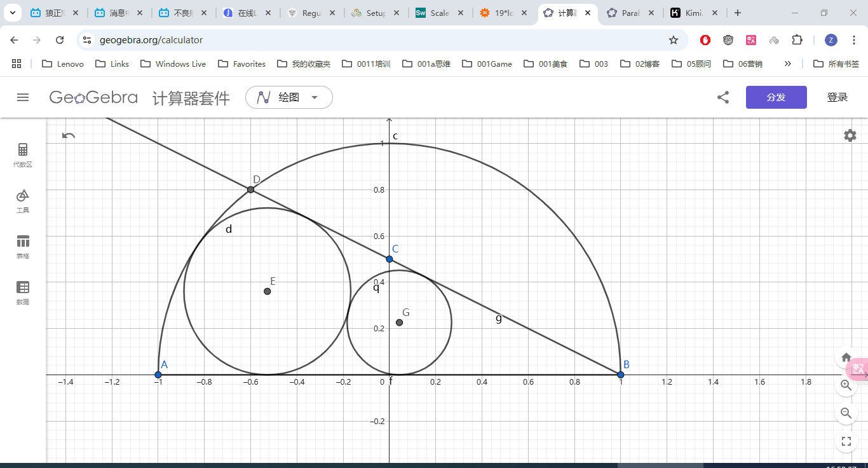The width and height of the screenshot is (868, 468).
Task: Click the address bar URL field
Action: 381,40
